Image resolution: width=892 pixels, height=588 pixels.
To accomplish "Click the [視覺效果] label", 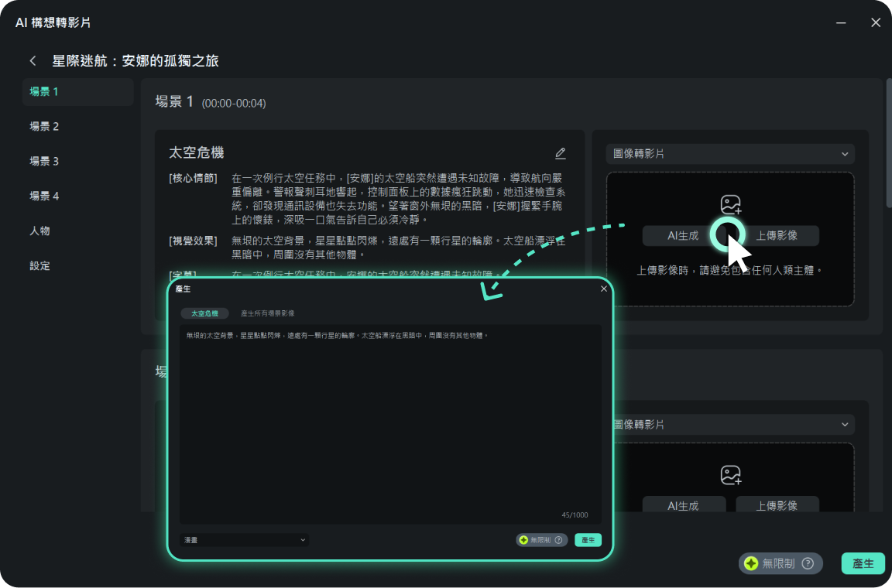I will [193, 241].
